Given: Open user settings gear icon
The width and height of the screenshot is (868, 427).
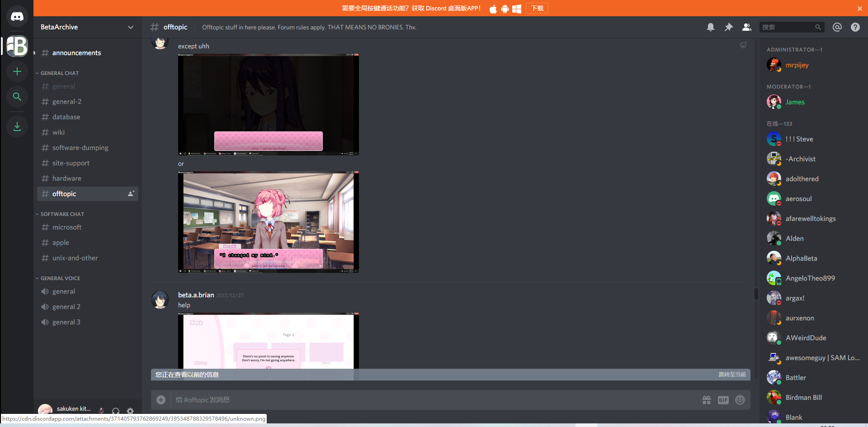Looking at the screenshot, I should pos(130,411).
